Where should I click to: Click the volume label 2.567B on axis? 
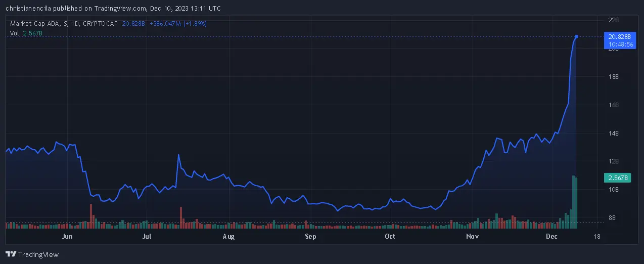point(618,178)
